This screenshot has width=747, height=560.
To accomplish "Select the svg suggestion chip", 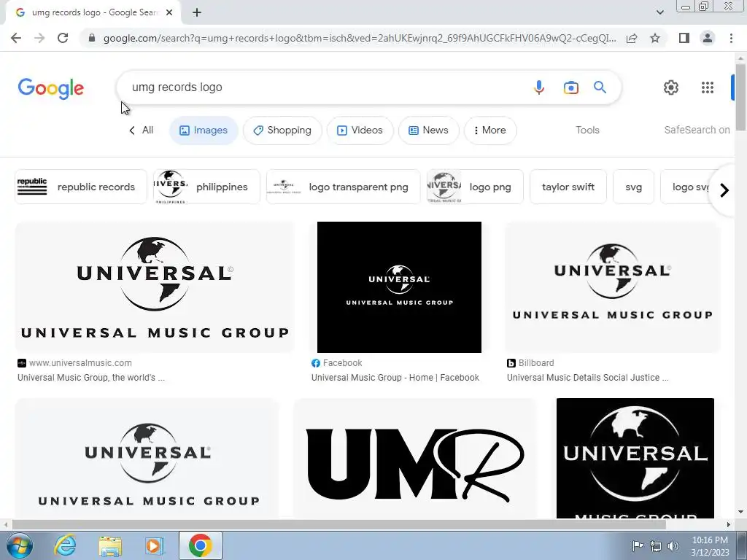I will point(633,187).
